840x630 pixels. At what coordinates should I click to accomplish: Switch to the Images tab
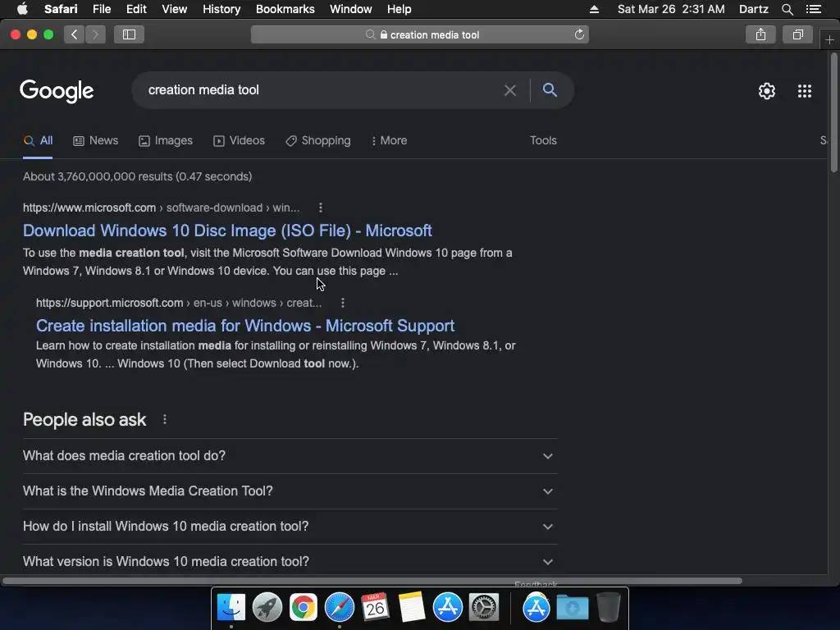point(166,141)
